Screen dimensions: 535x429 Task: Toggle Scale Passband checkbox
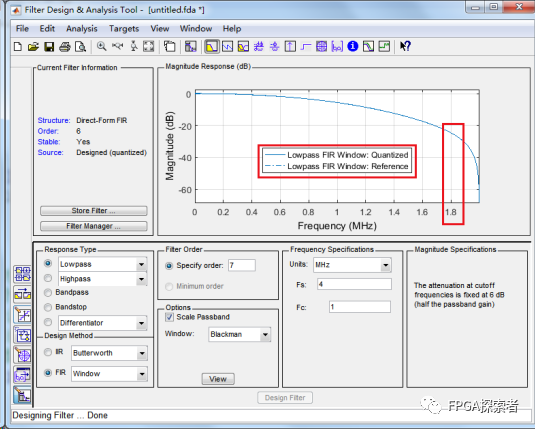(x=169, y=317)
